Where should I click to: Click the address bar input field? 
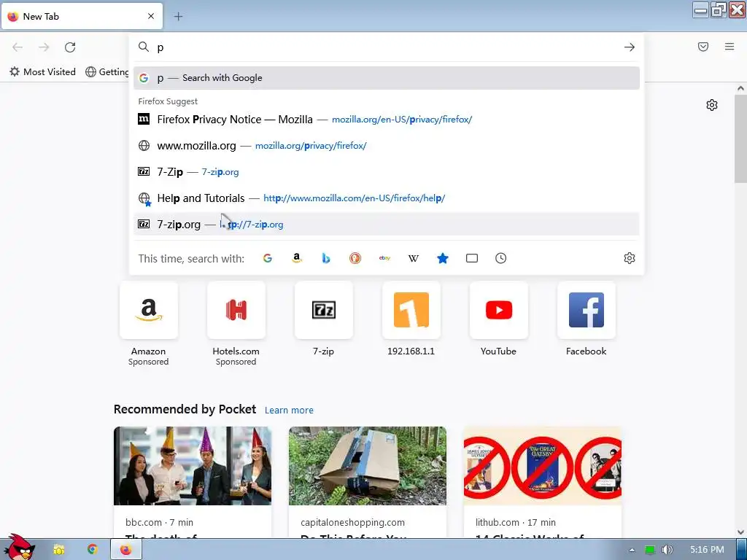click(x=388, y=47)
